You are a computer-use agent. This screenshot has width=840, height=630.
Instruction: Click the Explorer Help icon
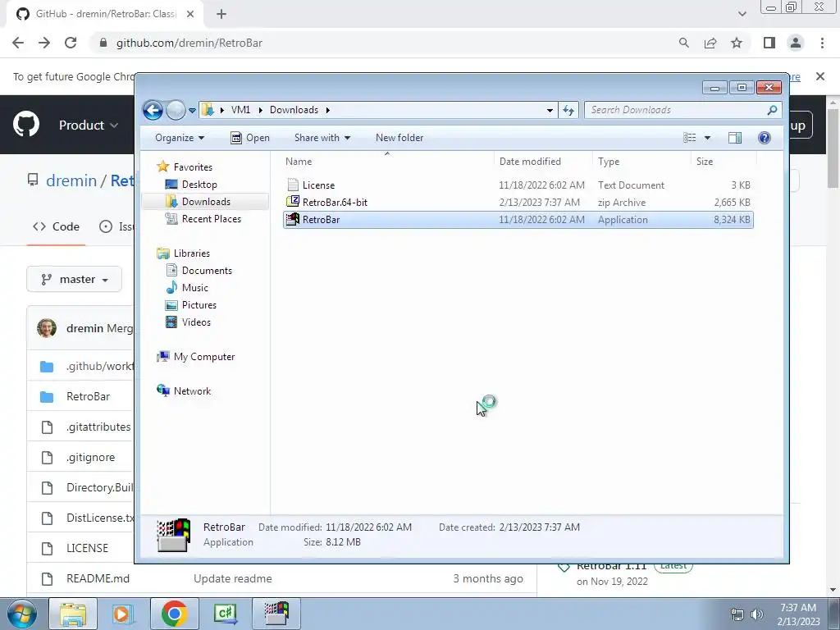[765, 138]
